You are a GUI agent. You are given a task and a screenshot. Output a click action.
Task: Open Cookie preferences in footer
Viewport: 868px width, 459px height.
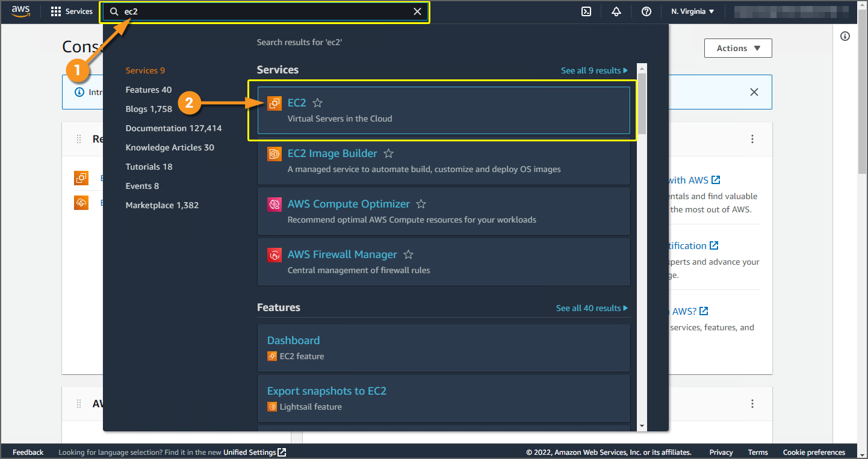[x=814, y=452]
